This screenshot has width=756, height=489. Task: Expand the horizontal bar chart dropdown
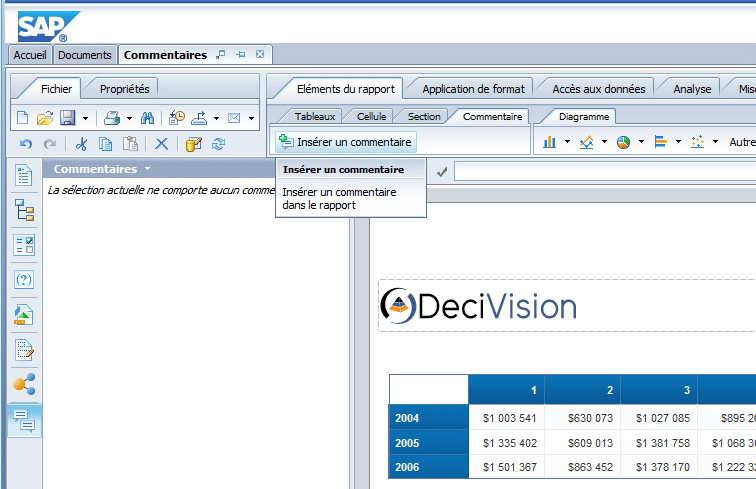click(x=678, y=142)
